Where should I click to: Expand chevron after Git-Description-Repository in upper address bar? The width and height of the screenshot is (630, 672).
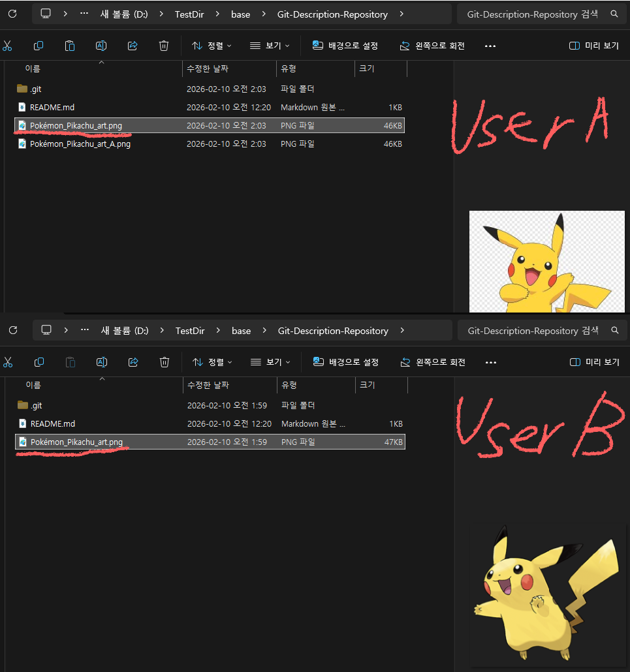coord(401,14)
